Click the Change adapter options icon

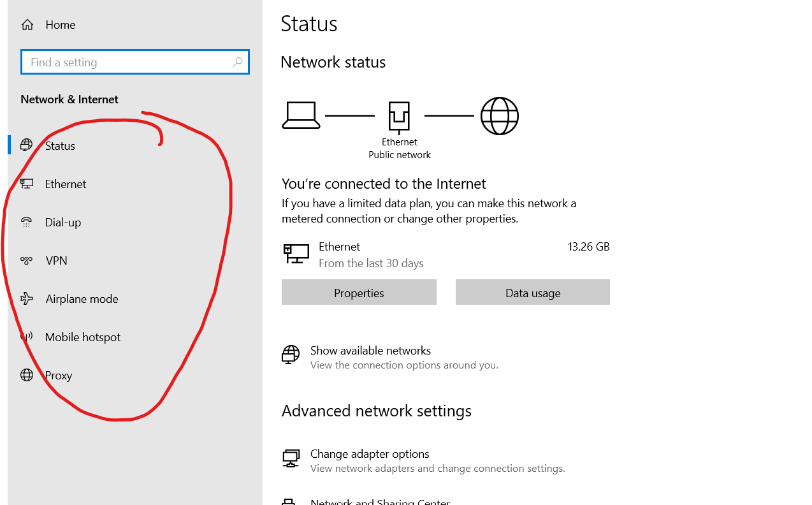pyautogui.click(x=291, y=458)
